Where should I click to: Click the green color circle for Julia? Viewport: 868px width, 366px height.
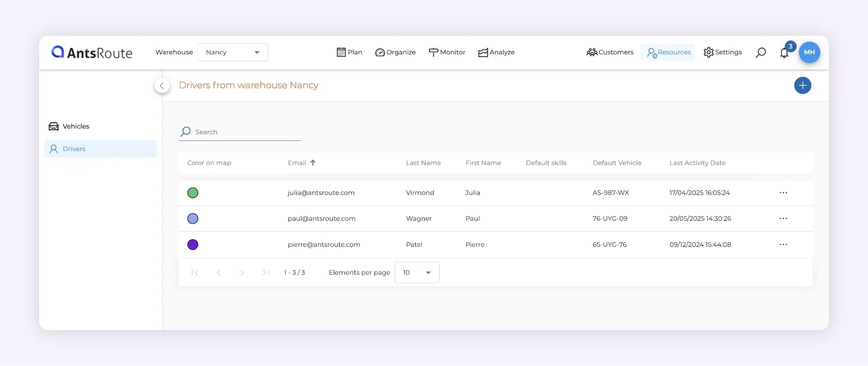(x=192, y=193)
